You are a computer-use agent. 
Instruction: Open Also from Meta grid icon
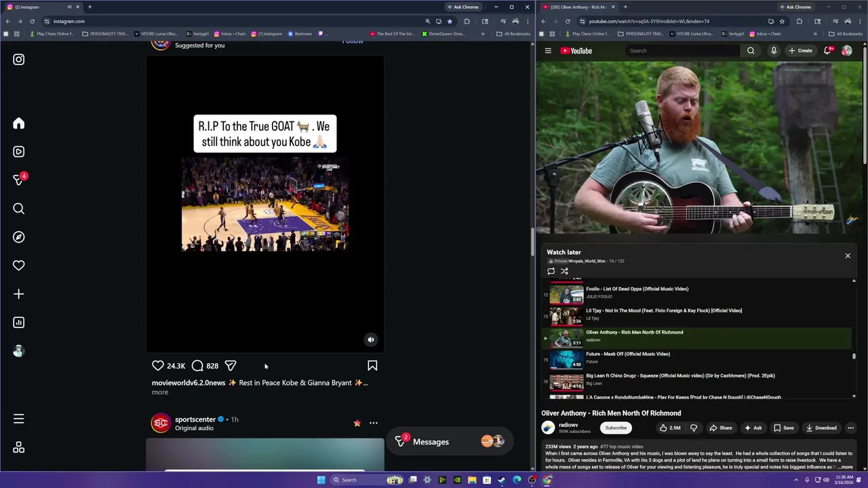[18, 447]
